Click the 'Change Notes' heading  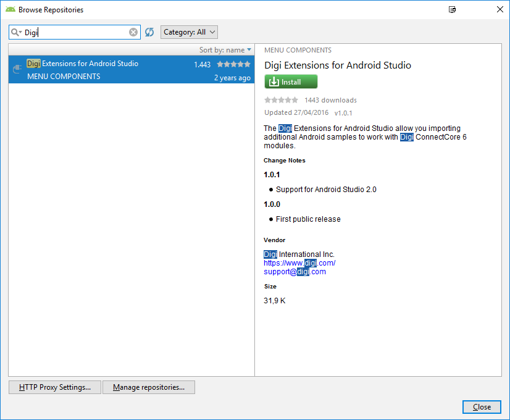284,161
